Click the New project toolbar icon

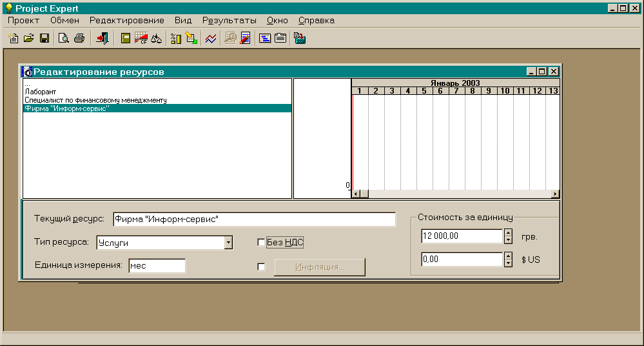coord(13,39)
